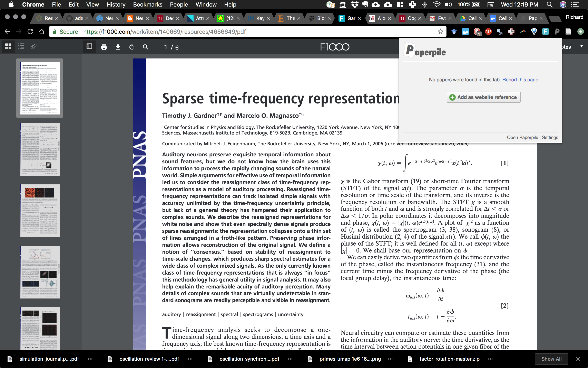Print the PDF document
The height and width of the screenshot is (368, 588).
104,47
